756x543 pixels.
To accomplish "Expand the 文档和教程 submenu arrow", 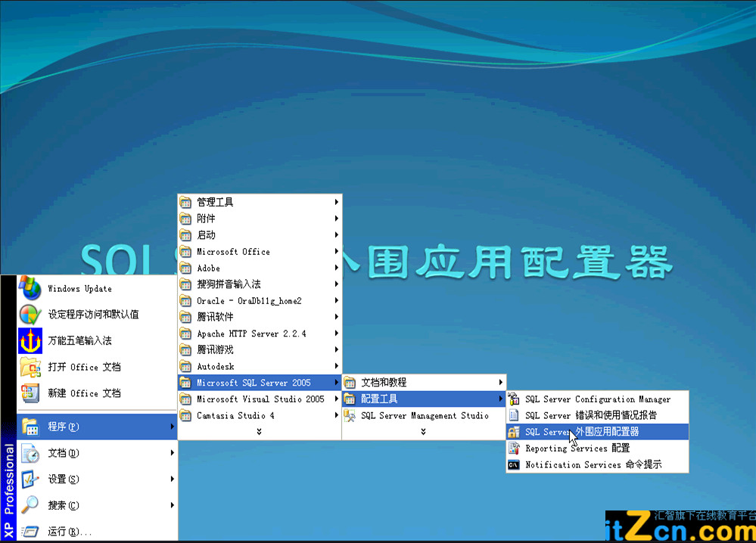I will 501,382.
